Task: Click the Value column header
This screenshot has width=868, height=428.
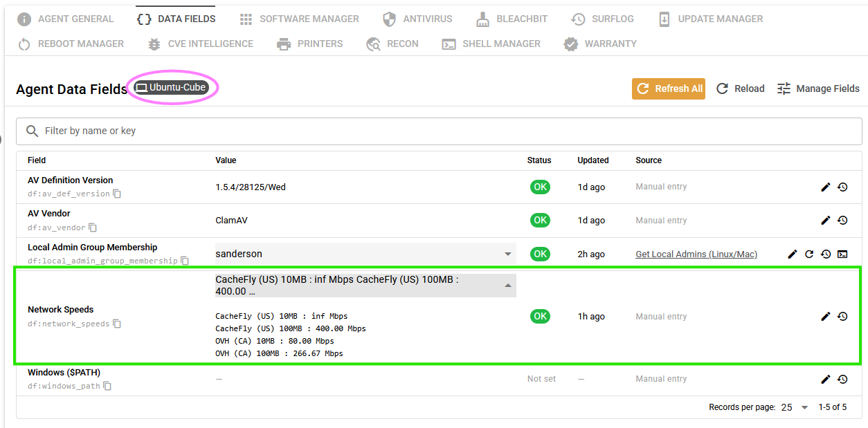Action: tap(226, 160)
